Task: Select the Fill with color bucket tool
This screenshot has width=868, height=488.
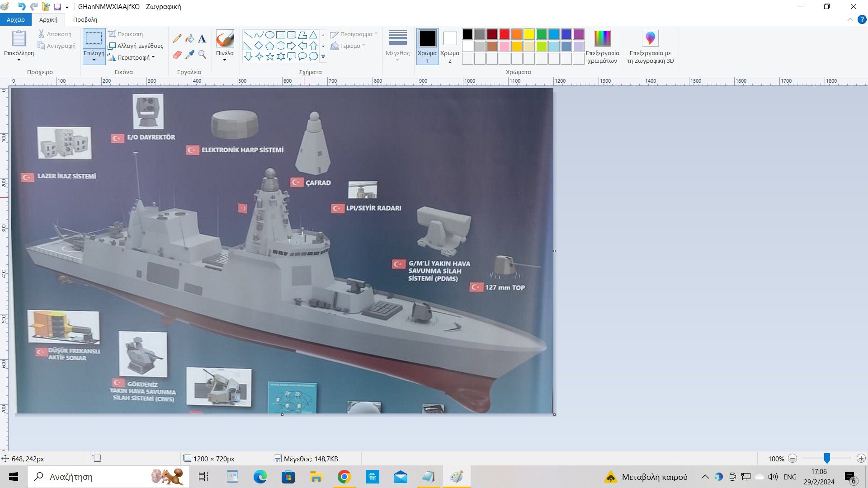Action: pos(190,38)
